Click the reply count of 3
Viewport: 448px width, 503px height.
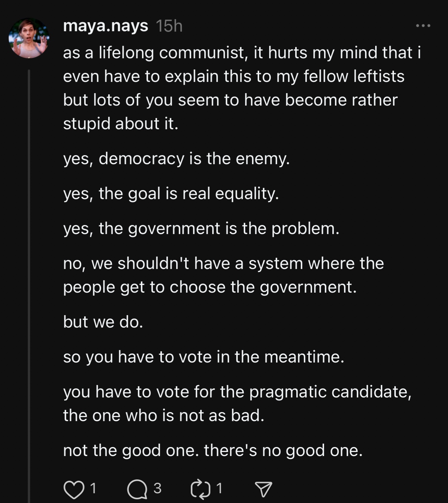(157, 488)
